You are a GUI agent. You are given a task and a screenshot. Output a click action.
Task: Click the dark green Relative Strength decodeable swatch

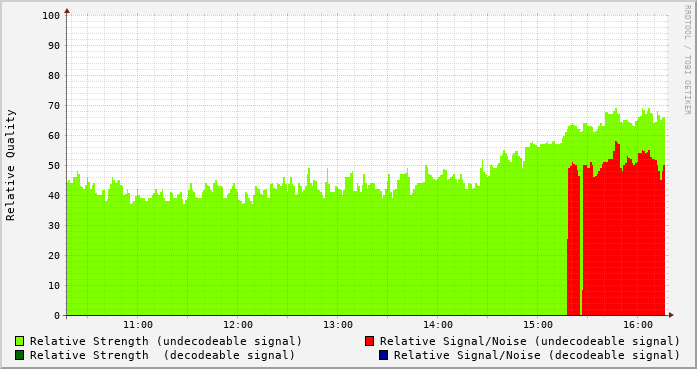(20, 355)
